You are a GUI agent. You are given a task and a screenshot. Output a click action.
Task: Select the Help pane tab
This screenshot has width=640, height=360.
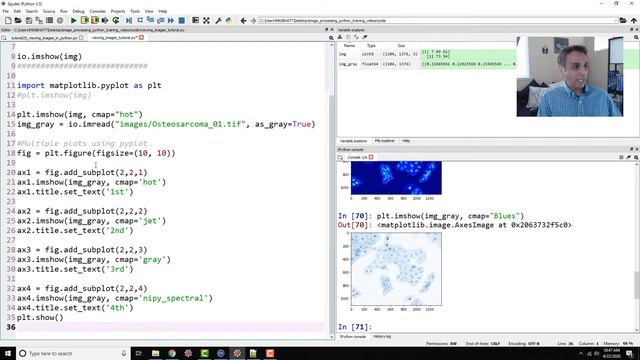click(406, 141)
